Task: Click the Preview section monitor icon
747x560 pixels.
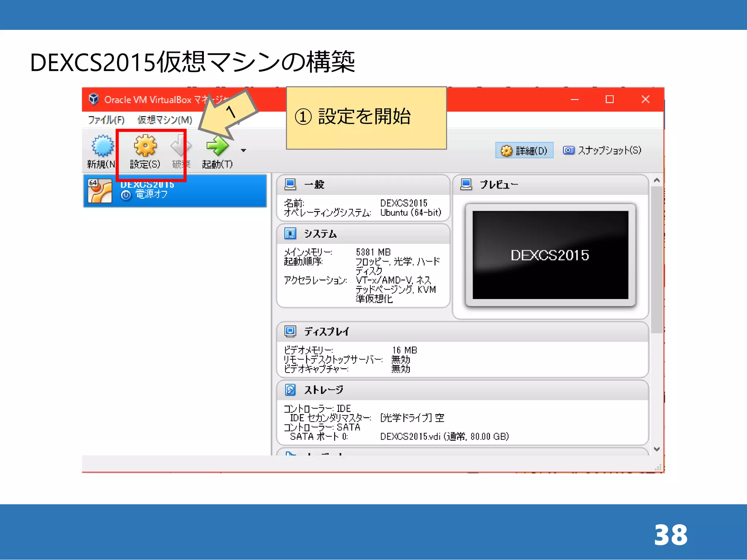Action: point(466,184)
